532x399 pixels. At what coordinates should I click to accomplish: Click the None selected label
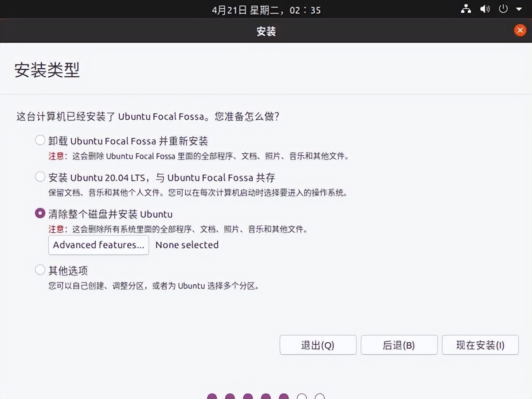coord(187,245)
